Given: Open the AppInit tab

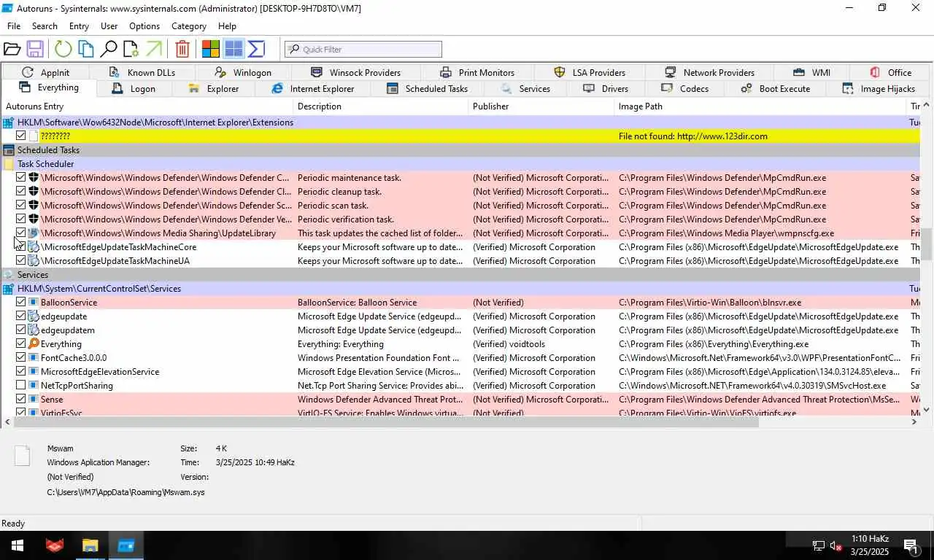Looking at the screenshot, I should [x=46, y=72].
